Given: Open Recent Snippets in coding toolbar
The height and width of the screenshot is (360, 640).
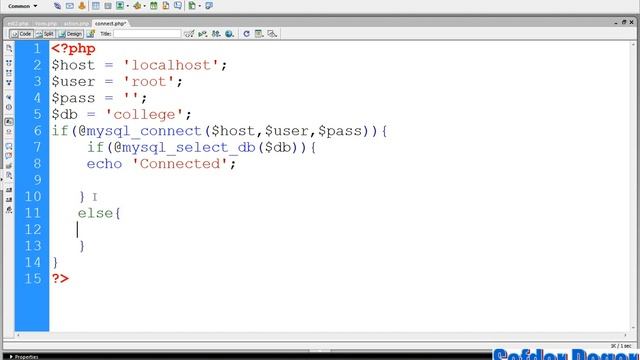Looking at the screenshot, I should pos(9,176).
